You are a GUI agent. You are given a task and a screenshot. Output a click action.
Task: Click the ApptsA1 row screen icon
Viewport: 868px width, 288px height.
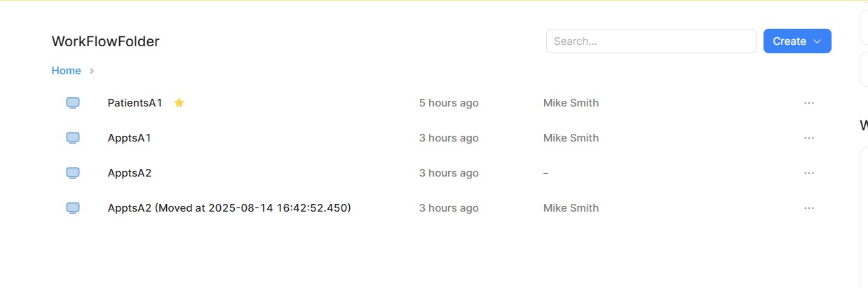coord(73,138)
